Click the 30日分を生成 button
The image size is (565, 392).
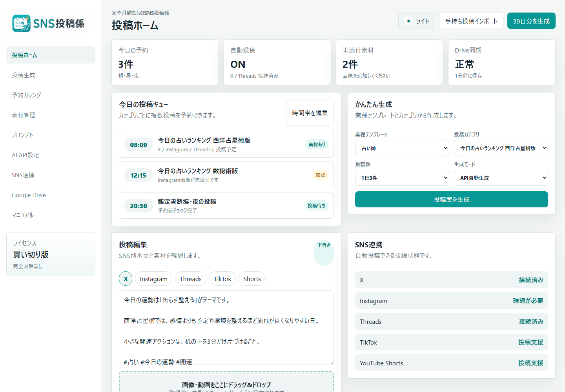531,21
